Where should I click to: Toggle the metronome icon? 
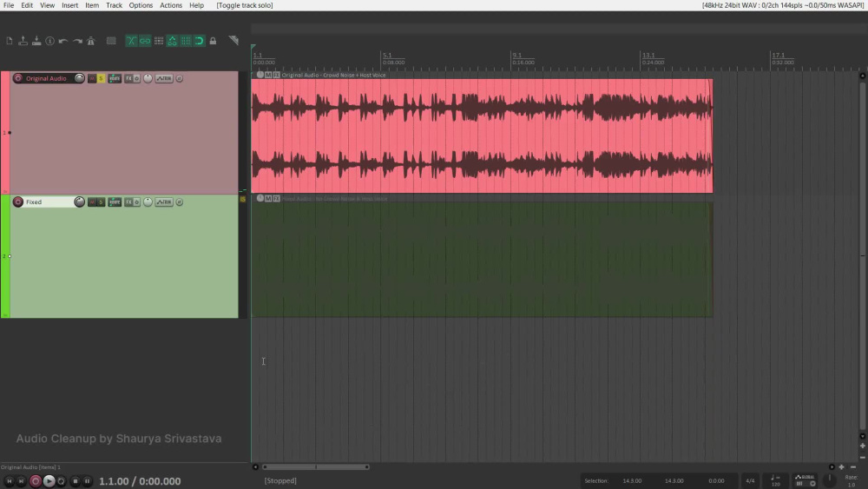(x=91, y=41)
